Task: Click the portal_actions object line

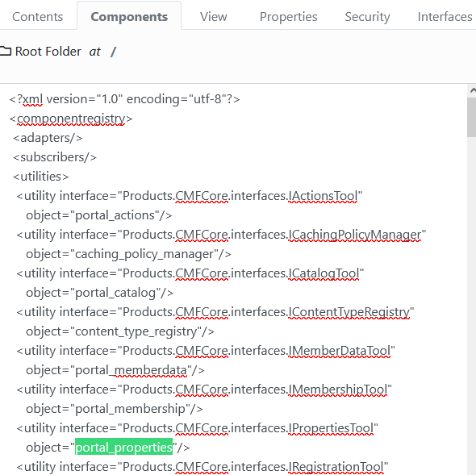Action: pos(99,215)
